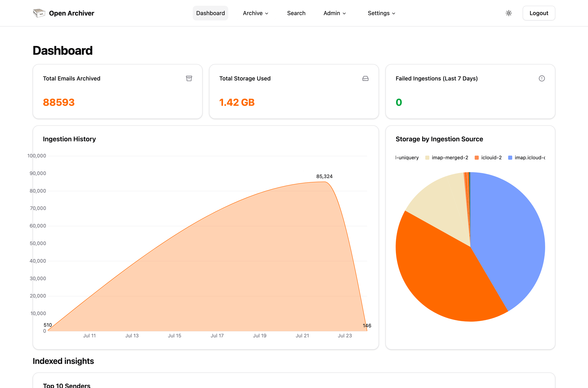
Task: Click the Jul 23 axis label
Action: pos(345,336)
